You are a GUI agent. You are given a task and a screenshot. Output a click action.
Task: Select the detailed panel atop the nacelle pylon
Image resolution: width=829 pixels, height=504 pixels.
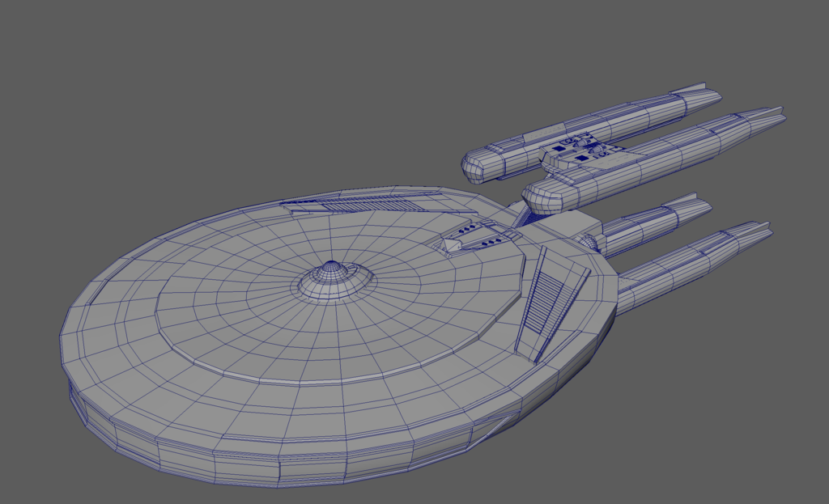(583, 150)
